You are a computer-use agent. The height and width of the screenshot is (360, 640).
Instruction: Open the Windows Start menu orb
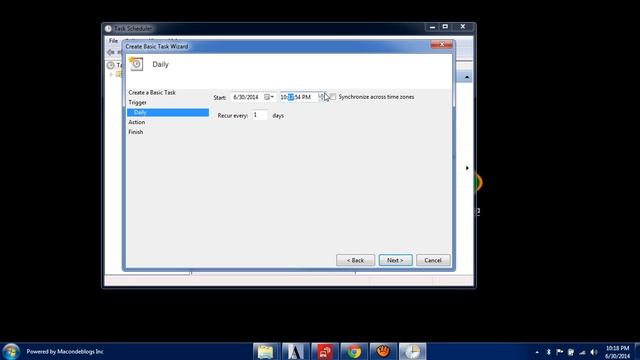[x=11, y=351]
